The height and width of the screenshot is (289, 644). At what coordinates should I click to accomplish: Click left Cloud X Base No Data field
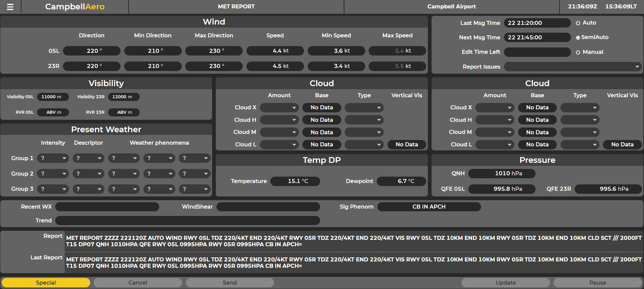[322, 108]
